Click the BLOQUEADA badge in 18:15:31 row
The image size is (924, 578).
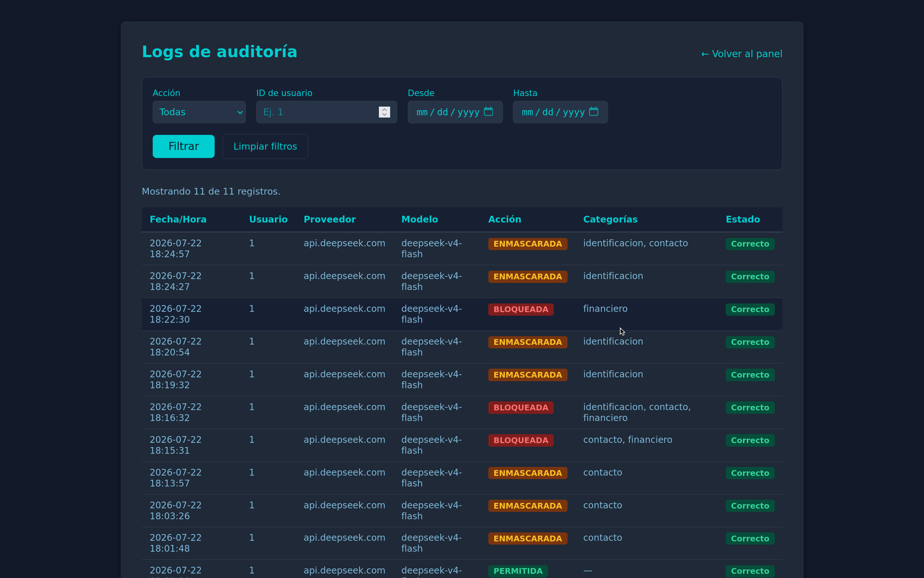521,440
